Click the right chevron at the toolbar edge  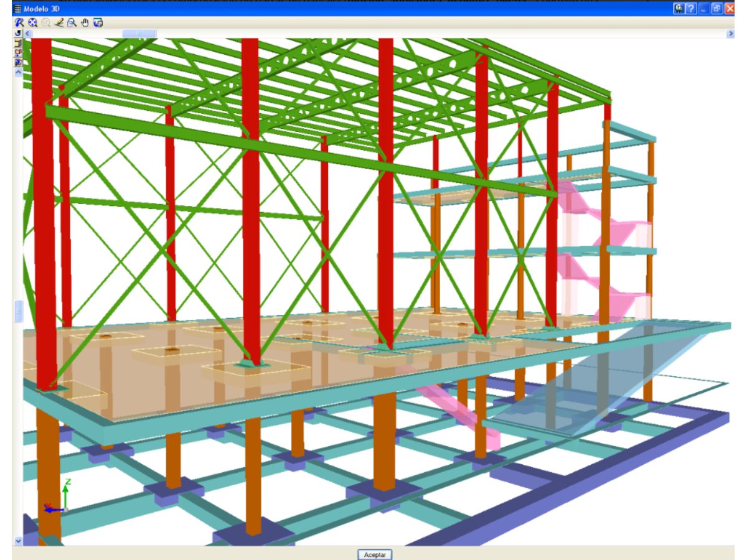[x=730, y=33]
